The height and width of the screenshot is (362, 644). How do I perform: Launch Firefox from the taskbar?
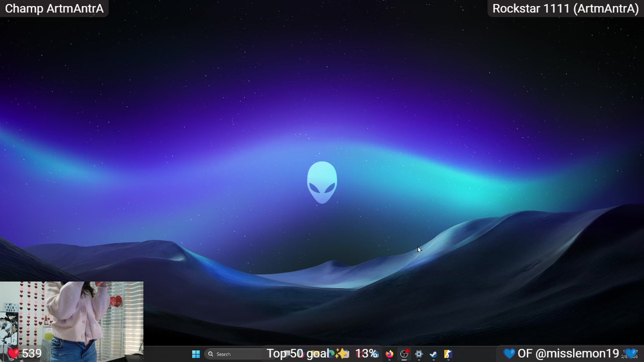click(x=389, y=354)
